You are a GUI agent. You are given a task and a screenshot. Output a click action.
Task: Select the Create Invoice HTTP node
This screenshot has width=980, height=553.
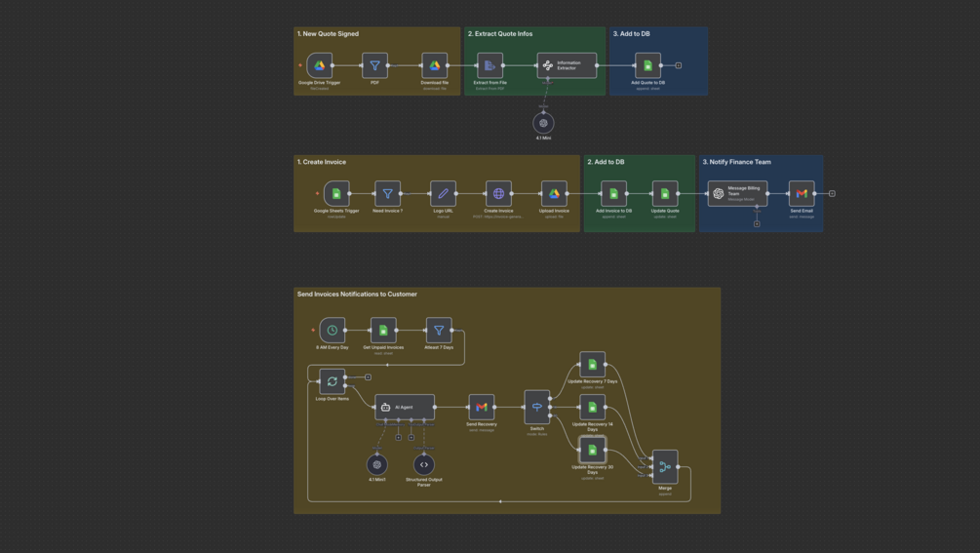click(x=498, y=194)
